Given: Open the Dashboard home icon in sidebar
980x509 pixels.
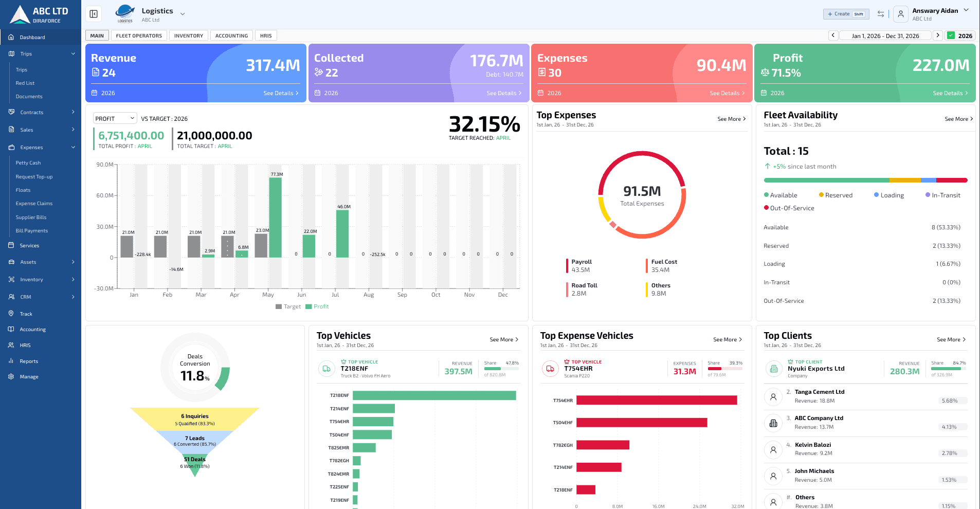Looking at the screenshot, I should 11,37.
